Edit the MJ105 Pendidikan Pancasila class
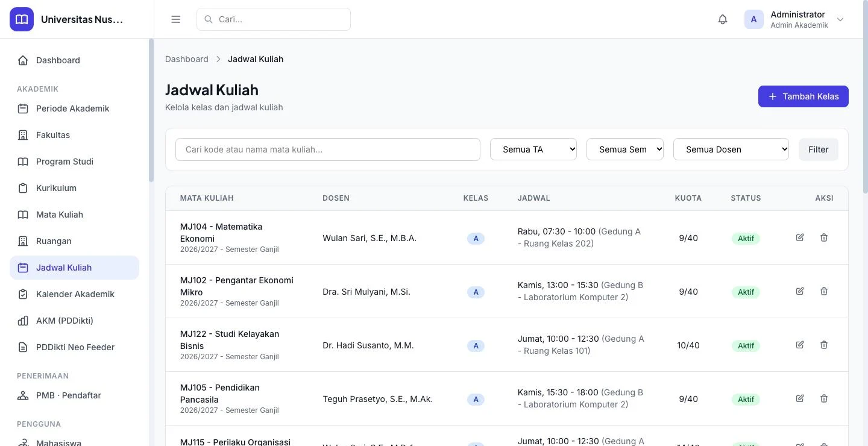868x446 pixels. coord(800,398)
